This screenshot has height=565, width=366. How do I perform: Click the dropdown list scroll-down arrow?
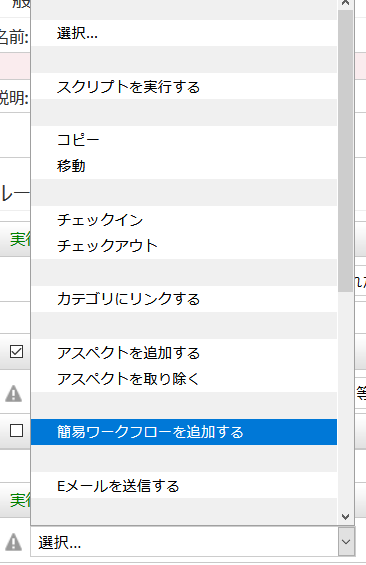tap(345, 517)
